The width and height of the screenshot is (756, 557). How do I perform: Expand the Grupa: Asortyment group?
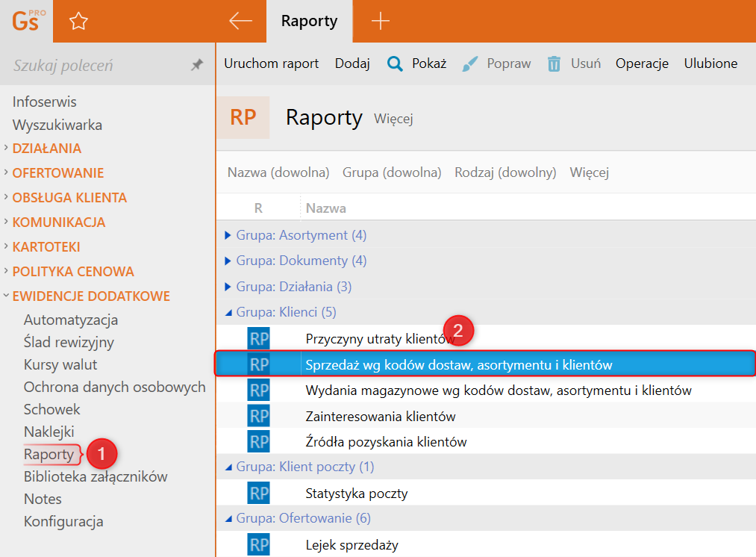(228, 236)
